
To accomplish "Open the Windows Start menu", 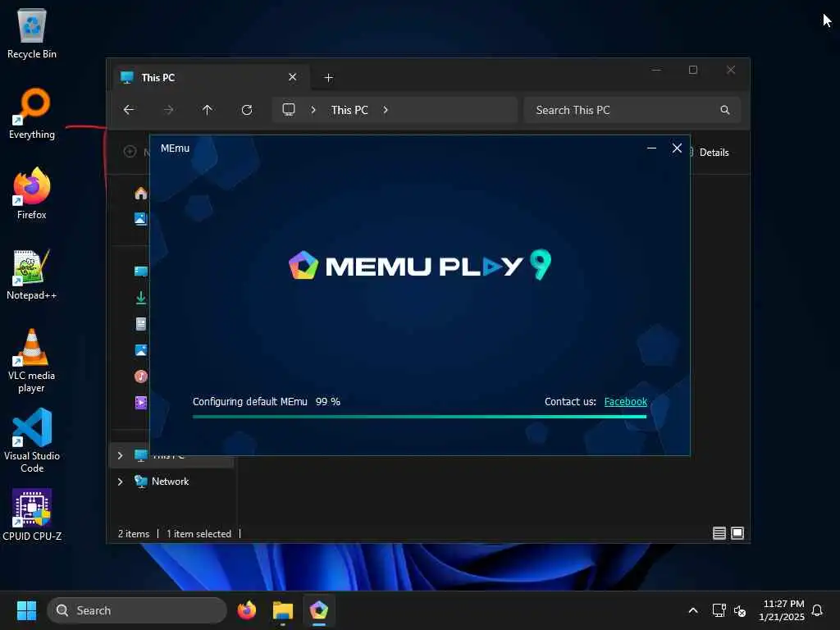I will (26, 610).
